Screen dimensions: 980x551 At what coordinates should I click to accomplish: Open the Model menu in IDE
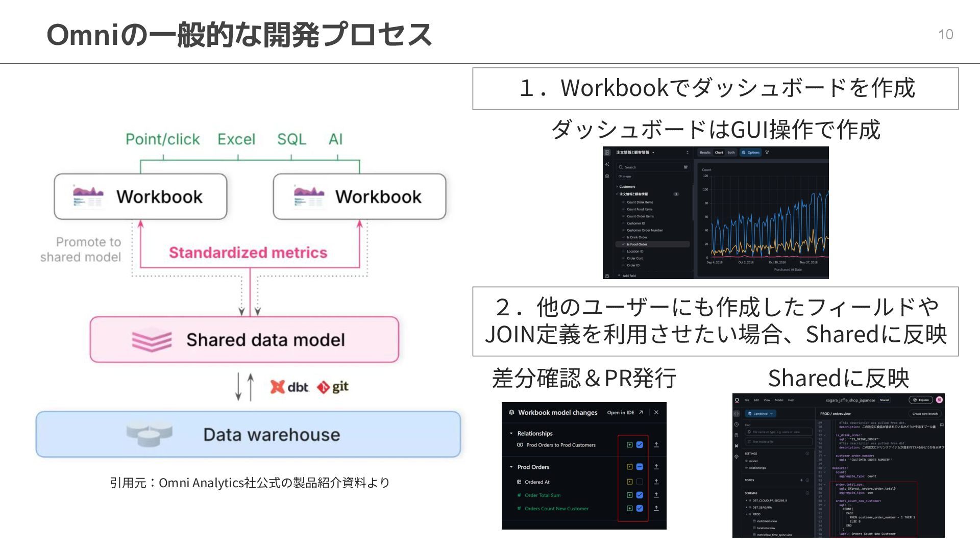779,400
